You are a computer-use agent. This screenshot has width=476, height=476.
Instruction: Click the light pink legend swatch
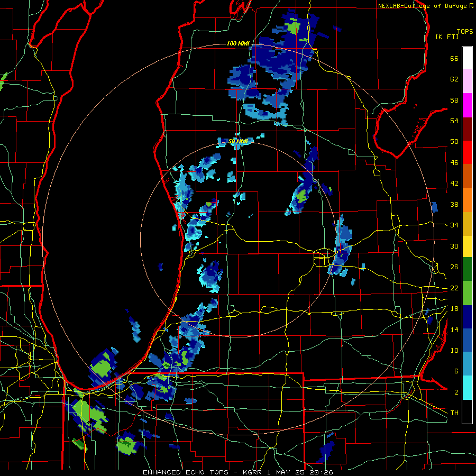pyautogui.click(x=467, y=81)
